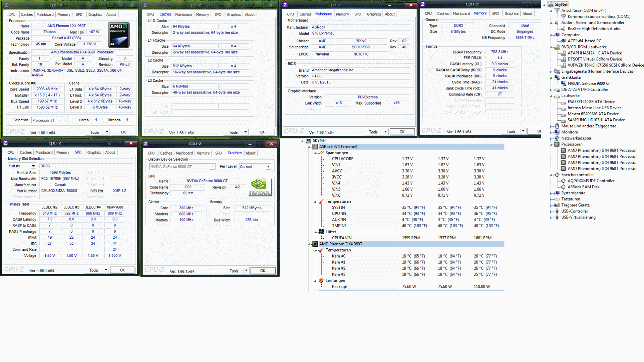Select the NVIDIA GeForce 9800 GT device entry
The image size is (644, 362).
pos(589,83)
